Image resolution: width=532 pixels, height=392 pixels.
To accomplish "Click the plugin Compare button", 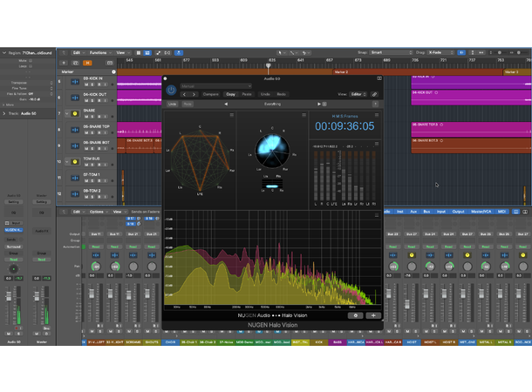I will [210, 95].
